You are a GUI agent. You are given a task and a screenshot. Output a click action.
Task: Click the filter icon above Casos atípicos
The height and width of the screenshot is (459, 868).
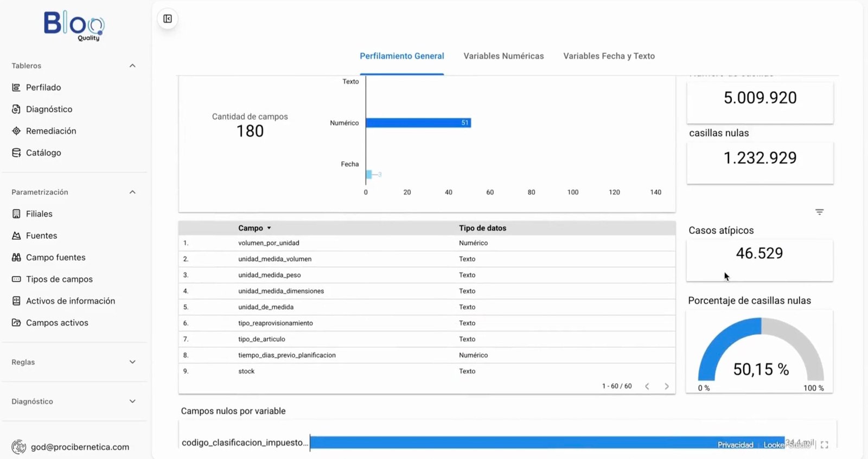819,212
